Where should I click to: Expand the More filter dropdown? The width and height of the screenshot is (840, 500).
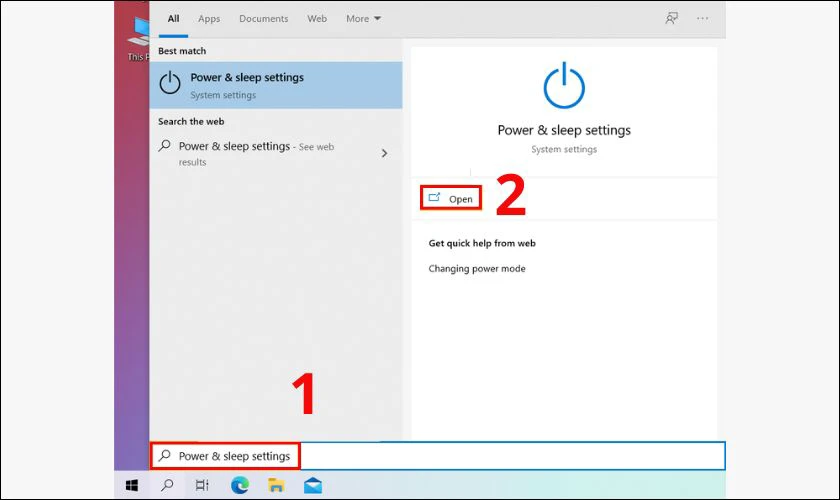coord(363,19)
